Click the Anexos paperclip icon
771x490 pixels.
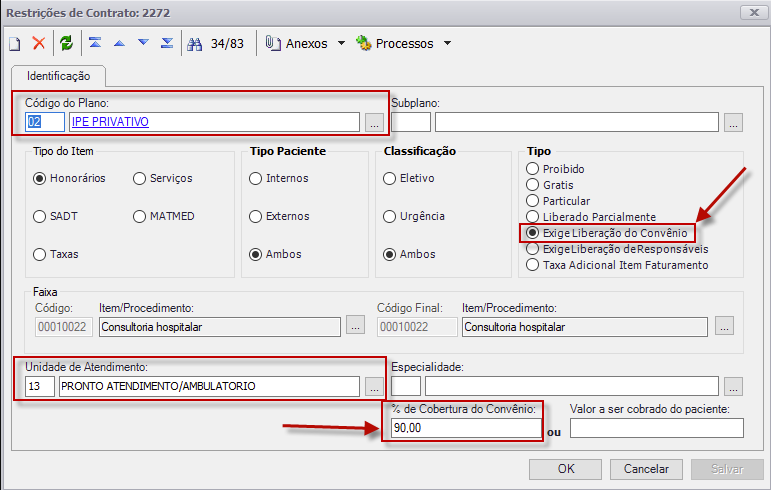(x=273, y=43)
